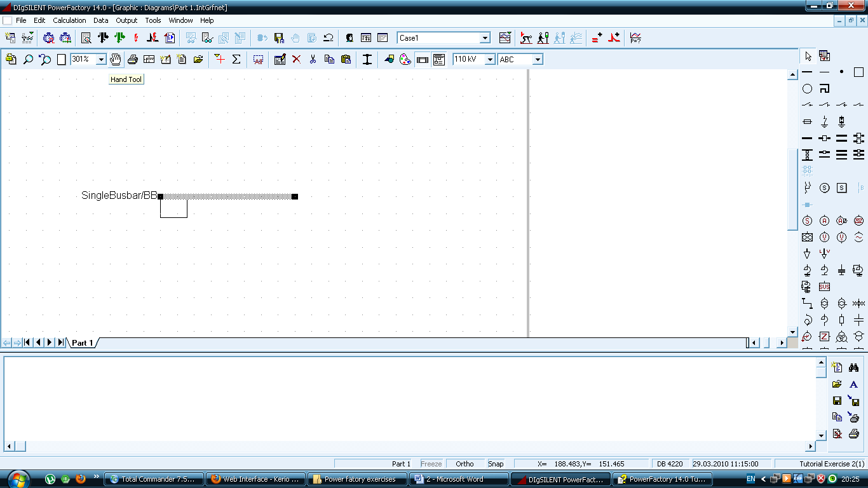868x488 pixels.
Task: Open Power fatory exercises taskbar folder
Action: 358,479
